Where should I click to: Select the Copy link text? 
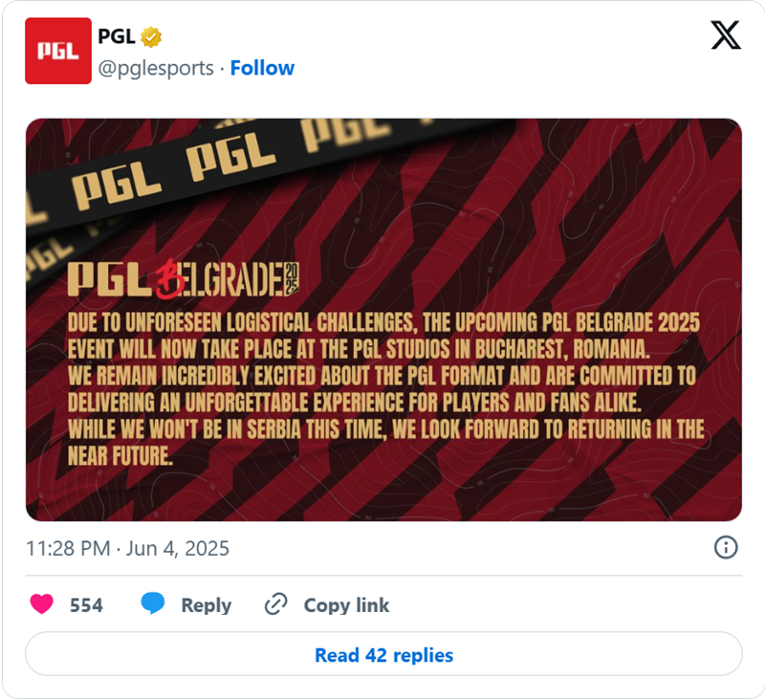tap(346, 605)
